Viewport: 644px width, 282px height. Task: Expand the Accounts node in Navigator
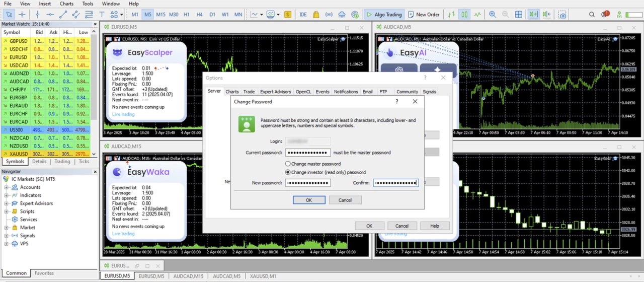pyautogui.click(x=7, y=187)
